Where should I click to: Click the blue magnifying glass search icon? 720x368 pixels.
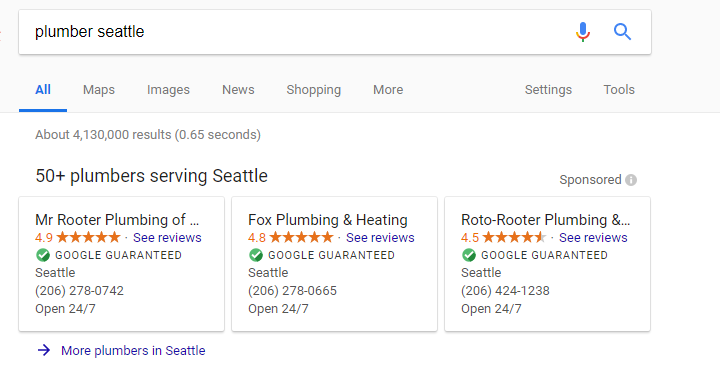pyautogui.click(x=622, y=32)
